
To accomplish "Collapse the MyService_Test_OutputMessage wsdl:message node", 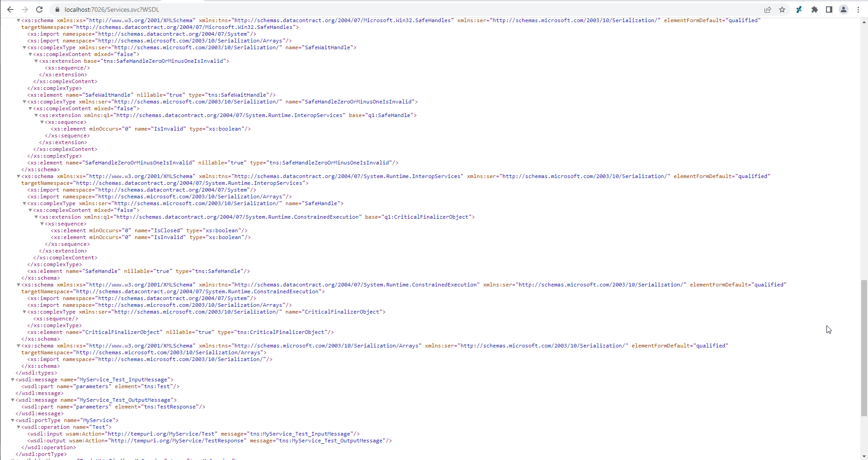I will tap(13, 400).
